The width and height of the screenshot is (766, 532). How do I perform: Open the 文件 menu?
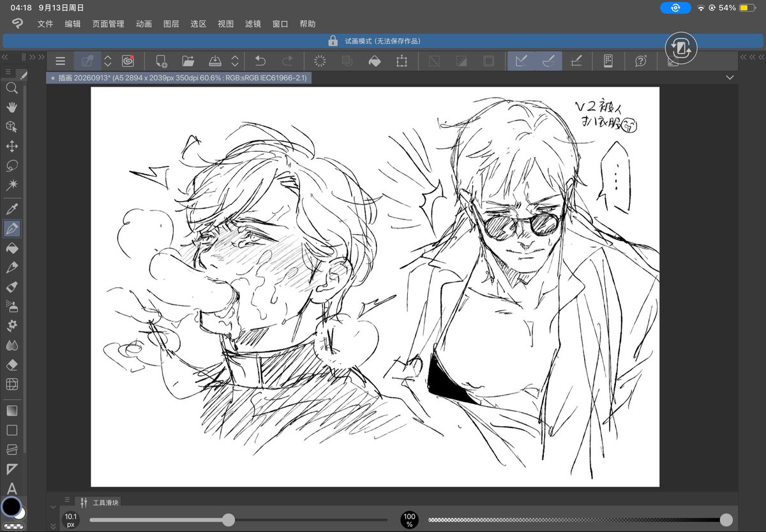tap(45, 24)
